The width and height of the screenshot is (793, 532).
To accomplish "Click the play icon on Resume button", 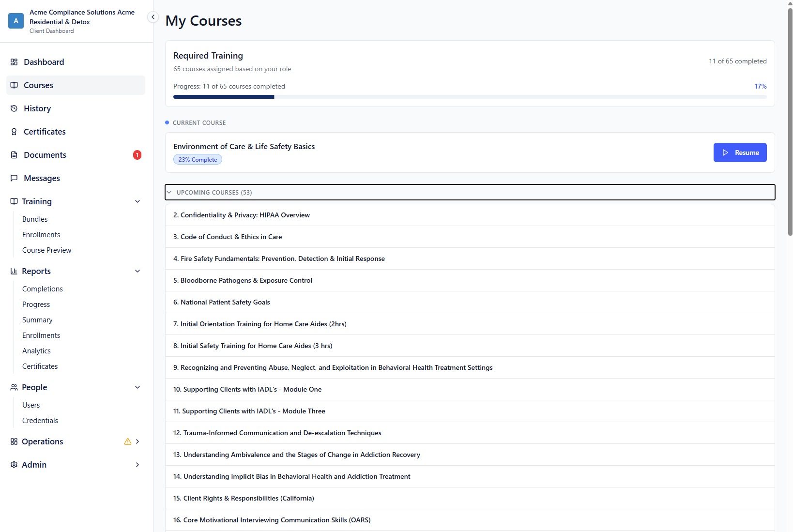I will click(725, 152).
